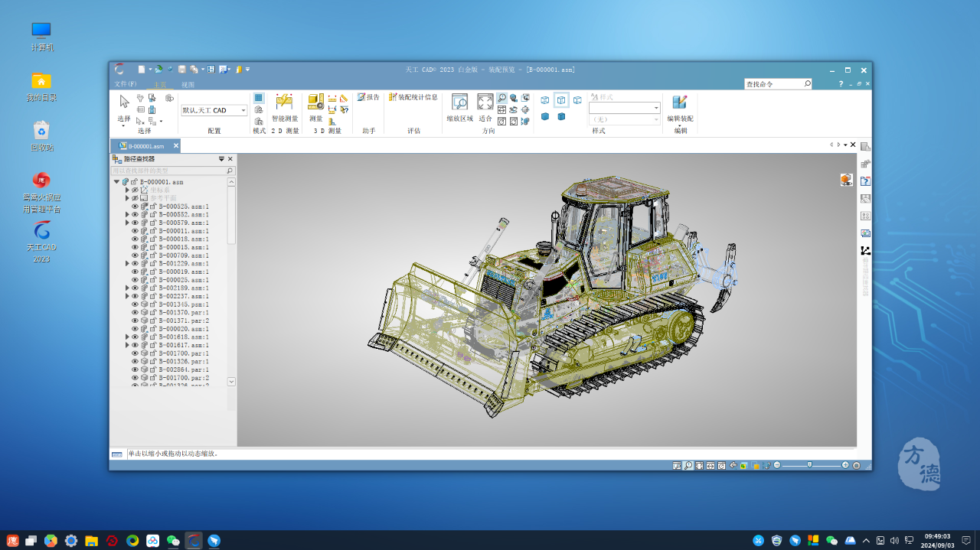Click the new document icon in quick access toolbar
Screen dimensions: 980x550
pos(142,69)
